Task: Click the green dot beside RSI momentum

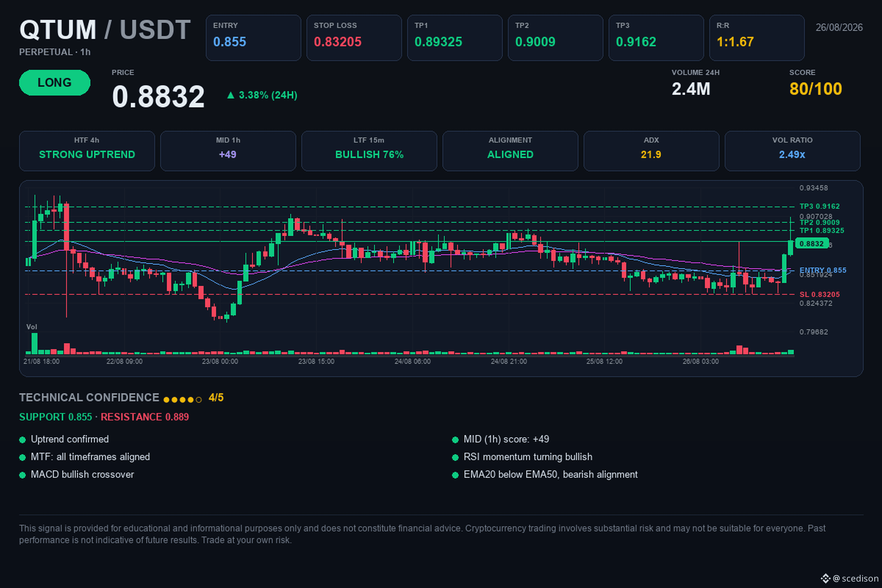Action: (x=455, y=458)
